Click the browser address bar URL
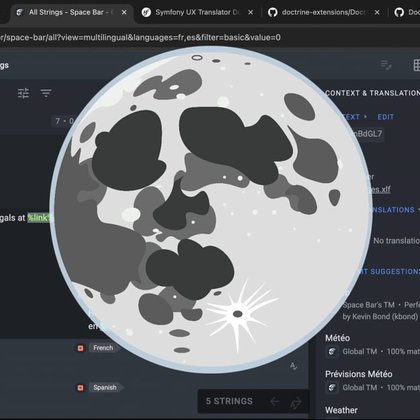Image resolution: width=420 pixels, height=420 pixels. pos(140,37)
